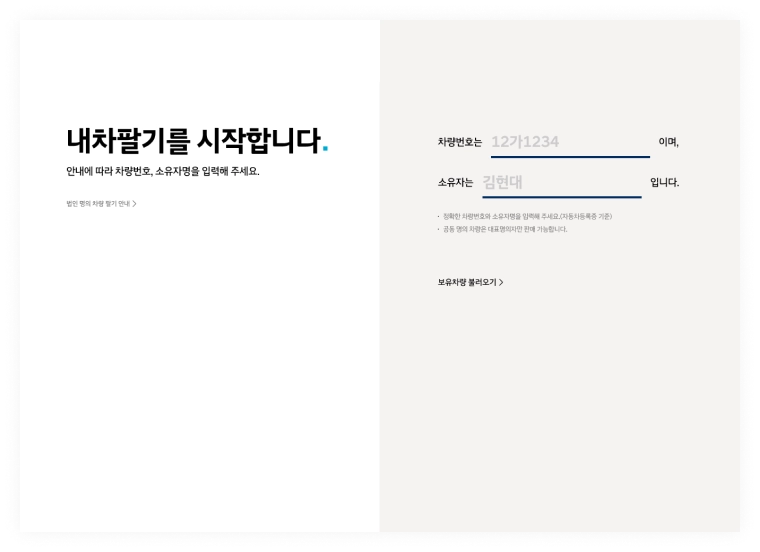This screenshot has height=552, width=760.
Task: Click the 이며, text after vehicle number
Action: click(668, 142)
